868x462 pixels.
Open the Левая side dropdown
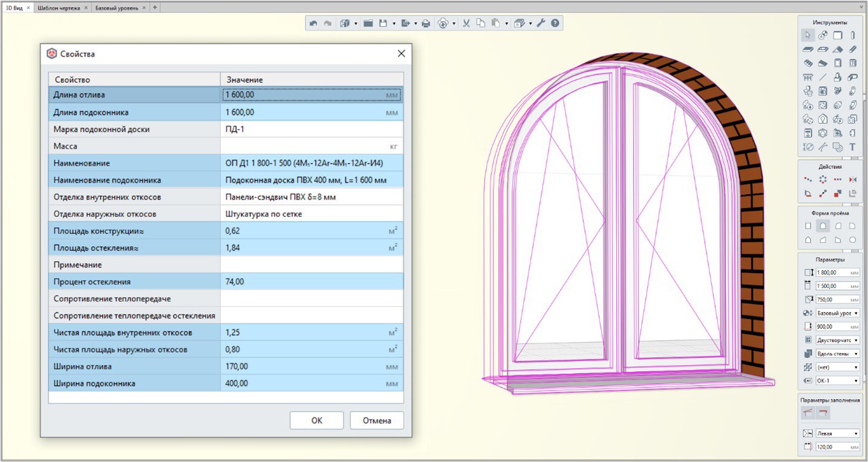point(838,434)
